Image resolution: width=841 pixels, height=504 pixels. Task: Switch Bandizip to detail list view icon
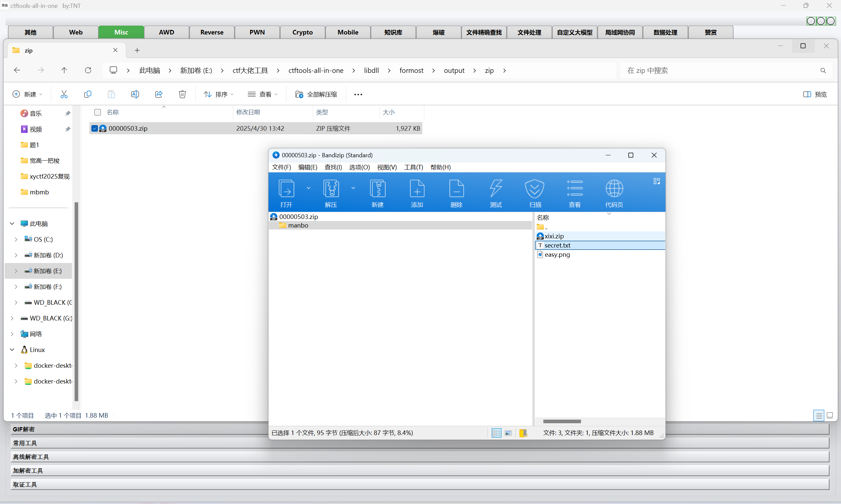coord(496,433)
